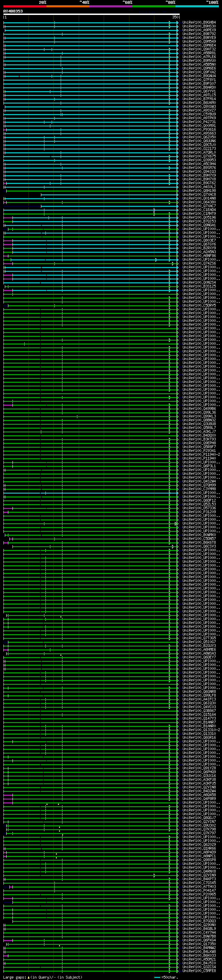
Task: Click hit label UniRef100_Q6YYV1
Action: 199,91
